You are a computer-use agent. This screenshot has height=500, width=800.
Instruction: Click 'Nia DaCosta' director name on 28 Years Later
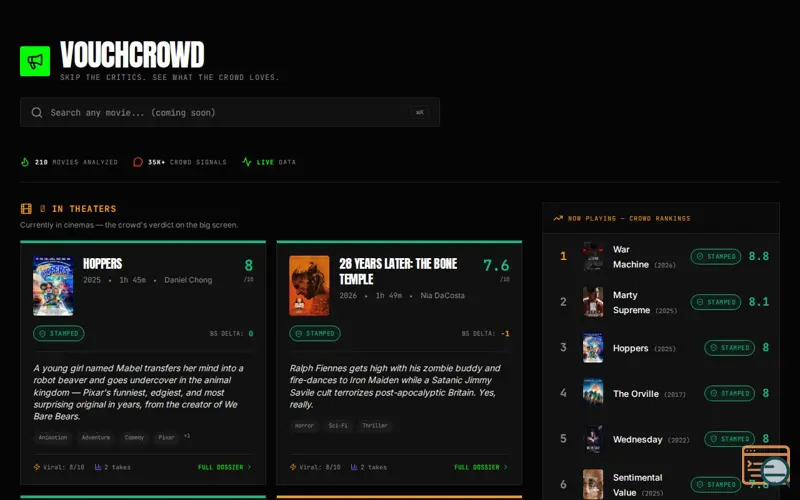[442, 296]
